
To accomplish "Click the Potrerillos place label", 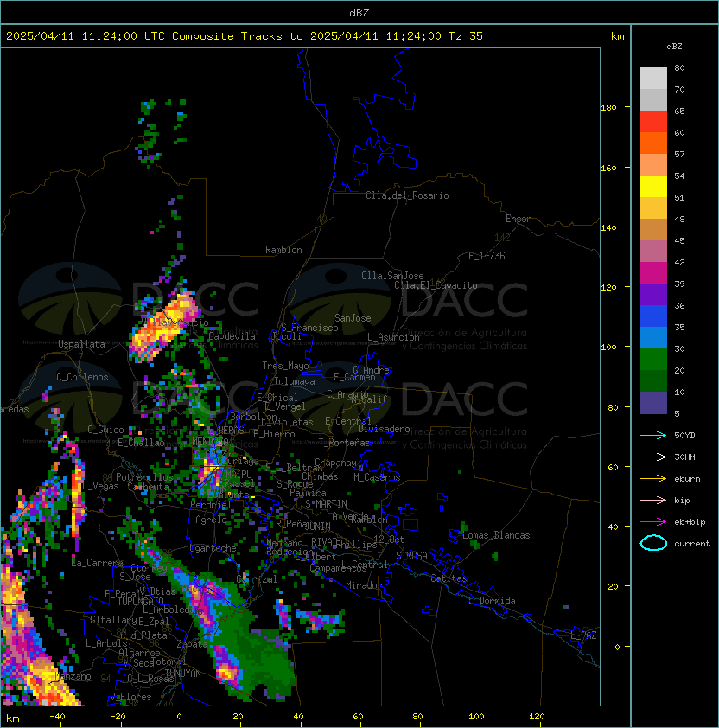I will (144, 477).
